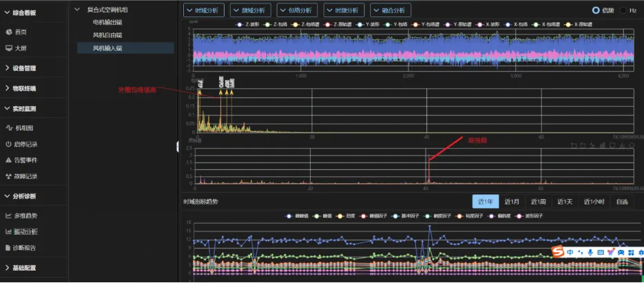Select the 倍频 radio option
Viewport: 644px width, 283px height.
pyautogui.click(x=603, y=10)
